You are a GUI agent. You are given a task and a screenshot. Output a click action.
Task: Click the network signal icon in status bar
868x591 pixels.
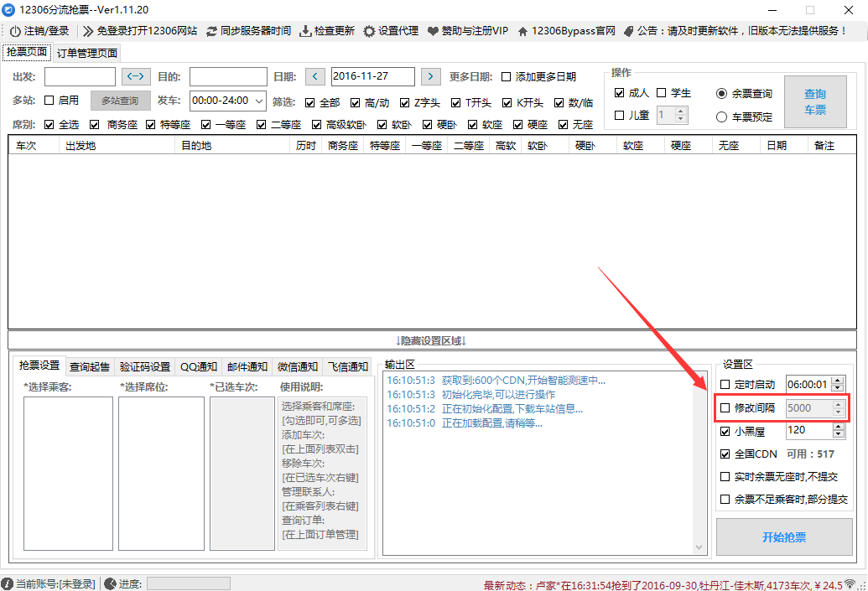[x=850, y=584]
